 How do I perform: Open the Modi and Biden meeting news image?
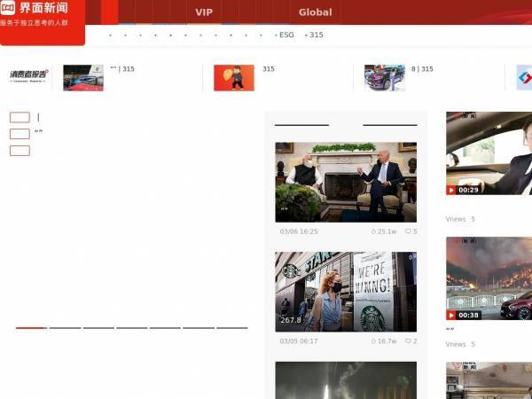point(346,182)
